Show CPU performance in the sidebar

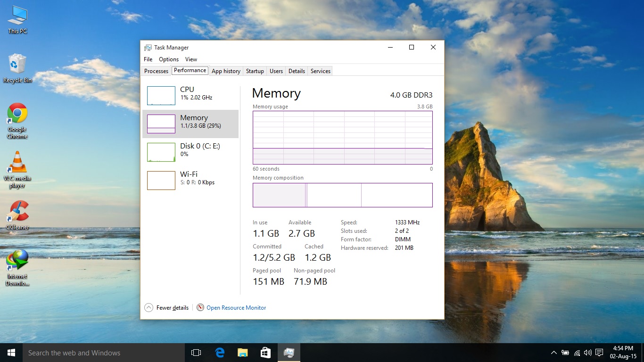pos(190,95)
